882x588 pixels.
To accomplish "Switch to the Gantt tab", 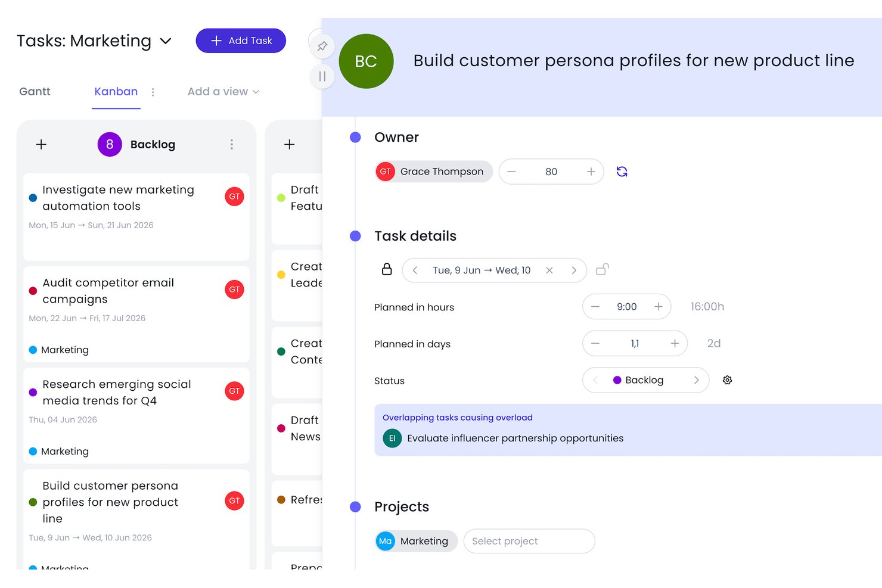I will (35, 92).
